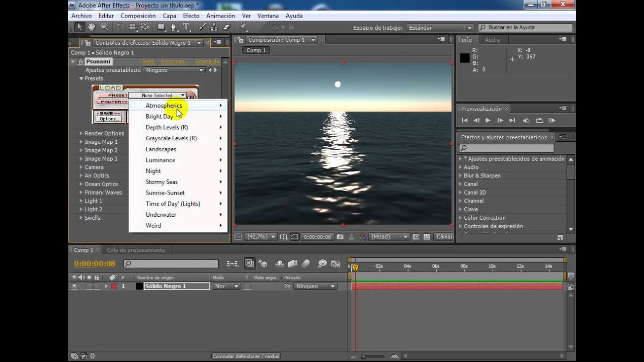Screen dimensions: 644x362
Task: Toggle the Psunami fx effect switch
Action: [81, 62]
